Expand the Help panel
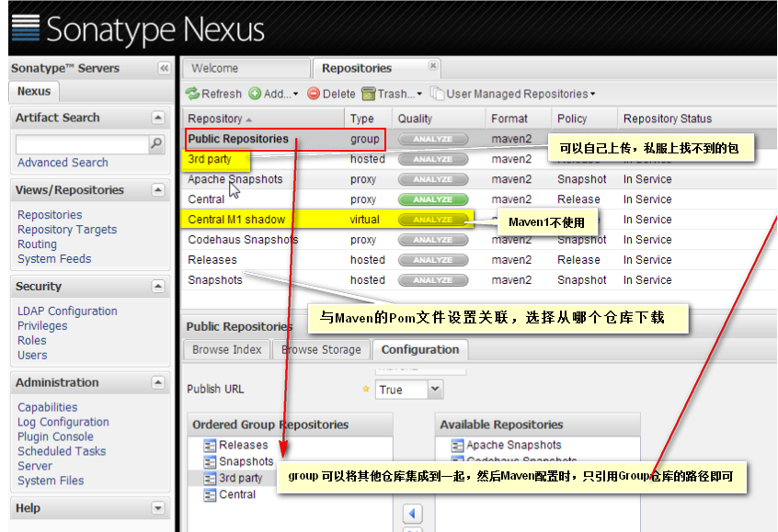Viewport: 778px width, 532px height. [158, 508]
